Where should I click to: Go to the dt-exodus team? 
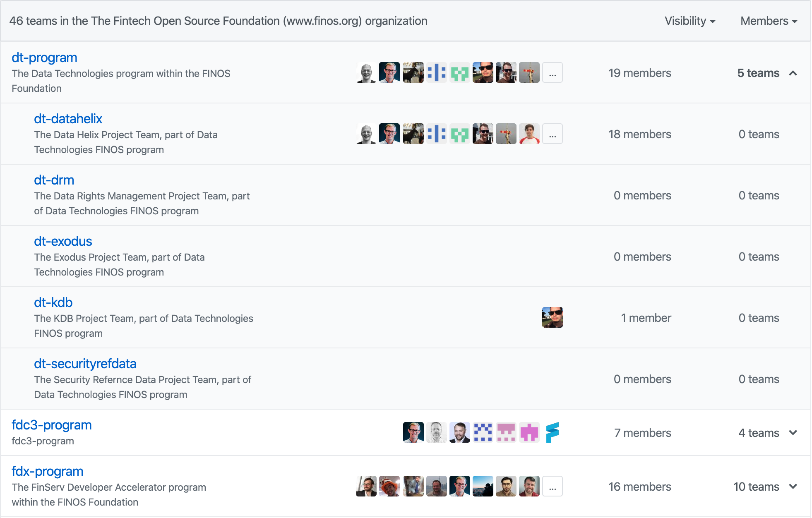63,241
